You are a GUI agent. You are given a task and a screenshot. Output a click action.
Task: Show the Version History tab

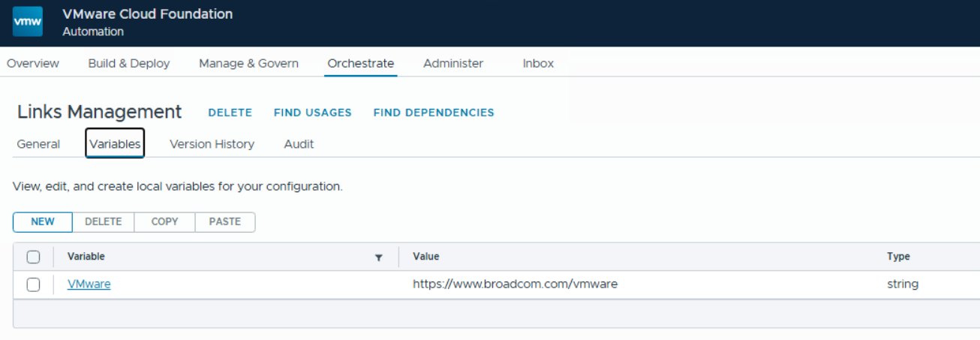pos(212,144)
